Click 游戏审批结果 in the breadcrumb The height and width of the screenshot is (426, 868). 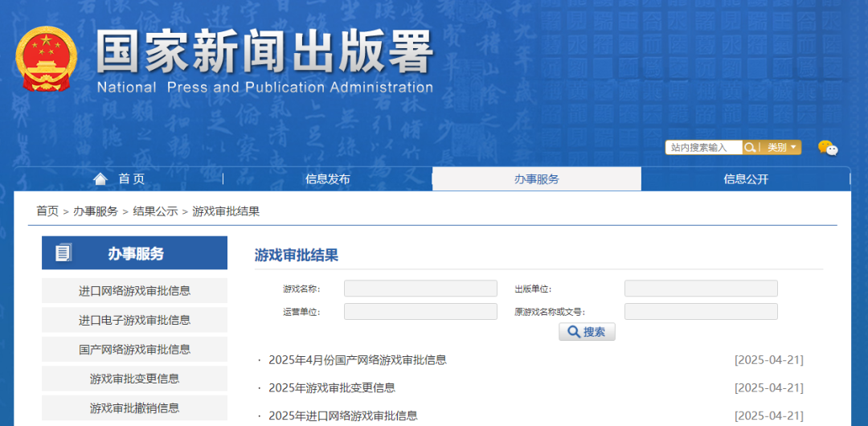click(x=226, y=211)
